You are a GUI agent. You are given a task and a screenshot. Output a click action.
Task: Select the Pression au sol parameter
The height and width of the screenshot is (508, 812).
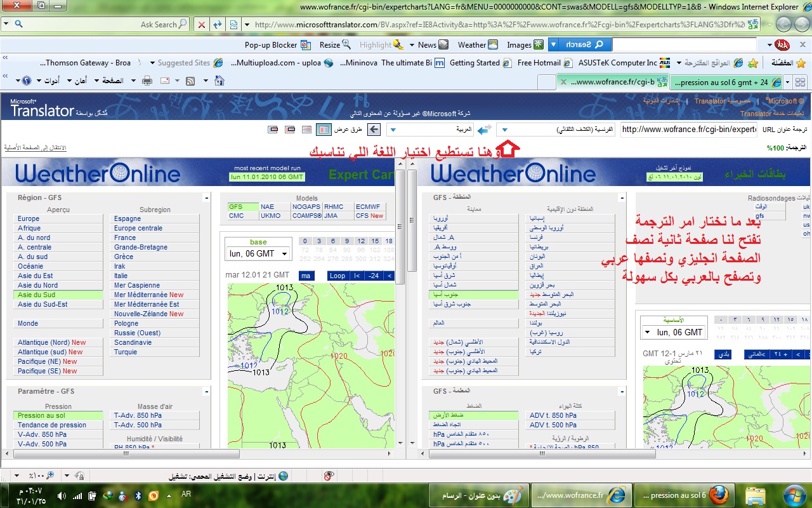pos(59,415)
